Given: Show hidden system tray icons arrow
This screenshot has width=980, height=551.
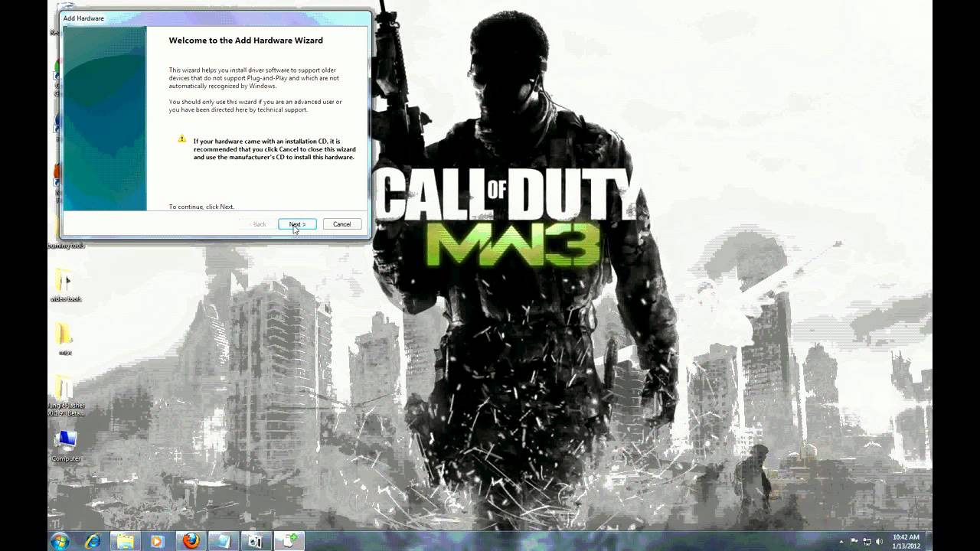Looking at the screenshot, I should coord(841,541).
